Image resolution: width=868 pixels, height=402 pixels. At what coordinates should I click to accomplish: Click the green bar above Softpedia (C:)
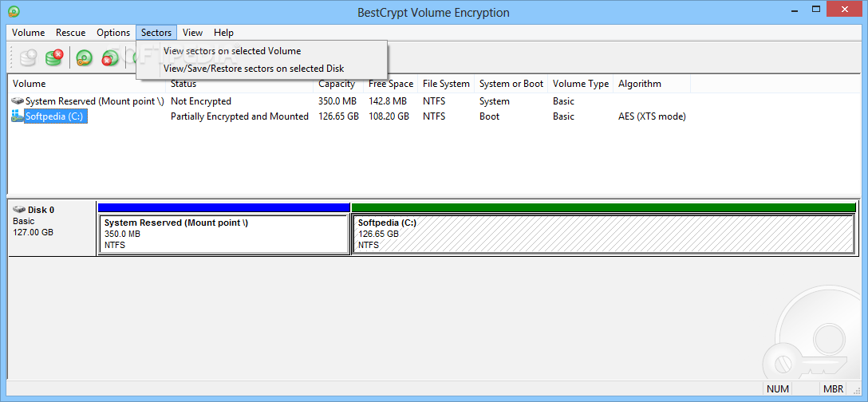(603, 207)
